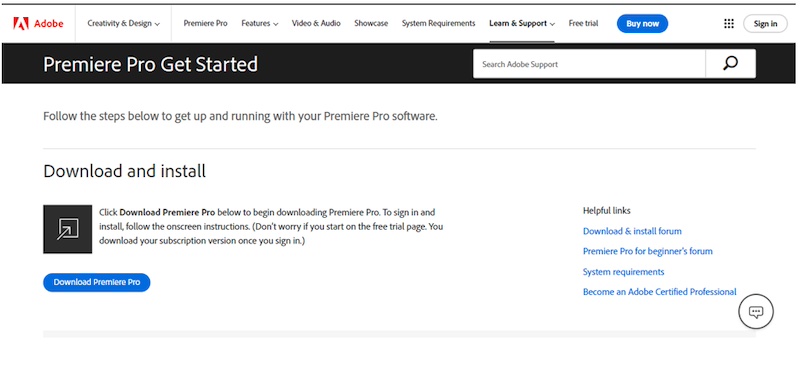Click the Adobe logo icon
Image resolution: width=800 pixels, height=385 pixels.
pyautogui.click(x=21, y=23)
